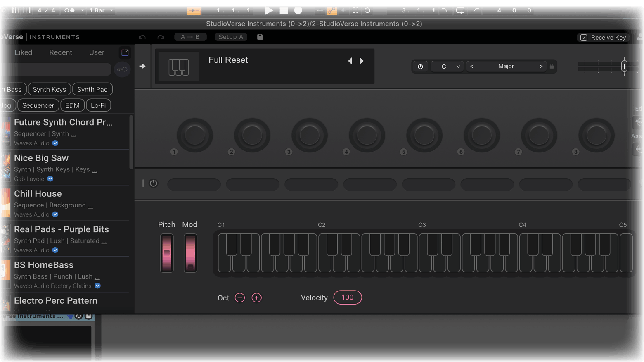Switch to the Recent tab
This screenshot has width=644, height=362.
[x=61, y=52]
